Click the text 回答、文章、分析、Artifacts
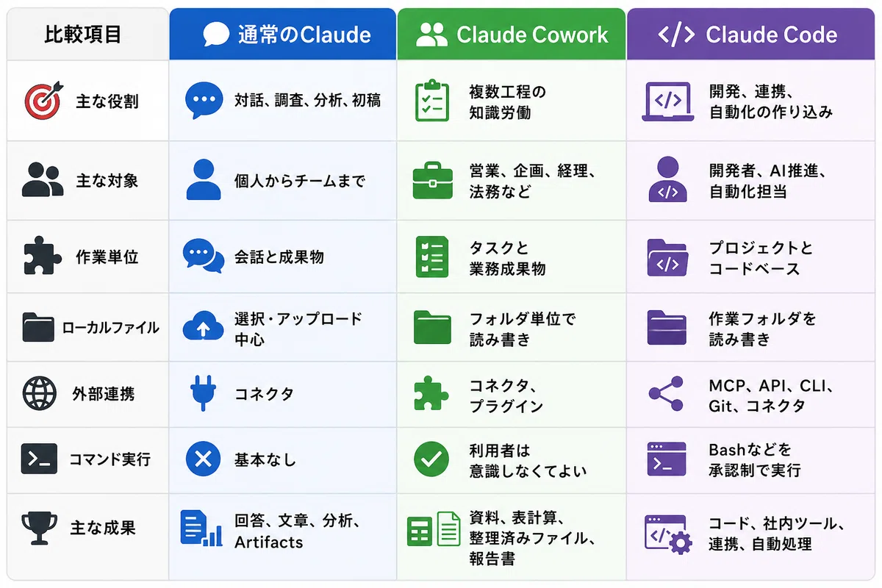 pyautogui.click(x=297, y=531)
